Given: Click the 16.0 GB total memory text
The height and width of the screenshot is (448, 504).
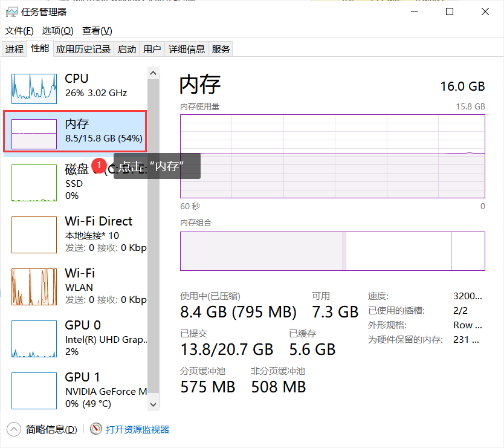Looking at the screenshot, I should click(462, 86).
